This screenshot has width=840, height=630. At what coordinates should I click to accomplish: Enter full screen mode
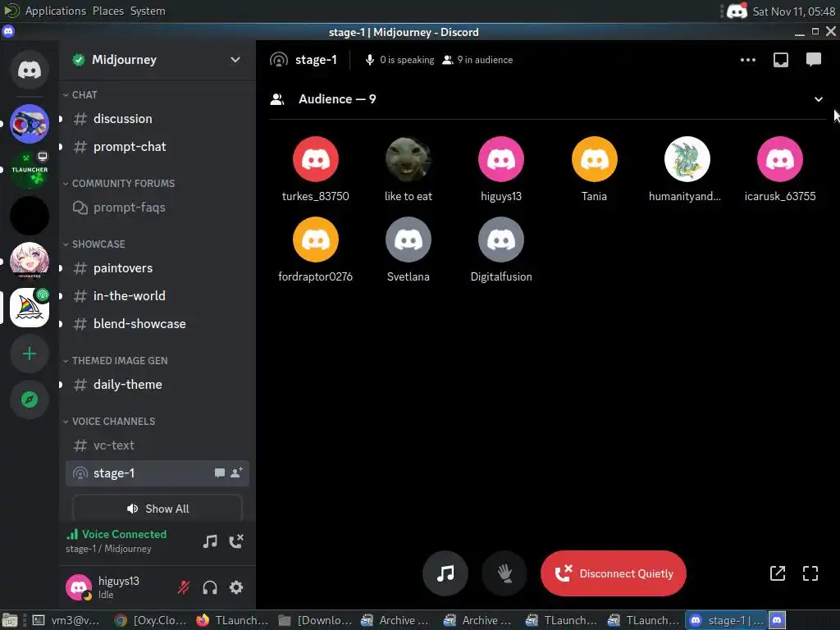tap(810, 573)
